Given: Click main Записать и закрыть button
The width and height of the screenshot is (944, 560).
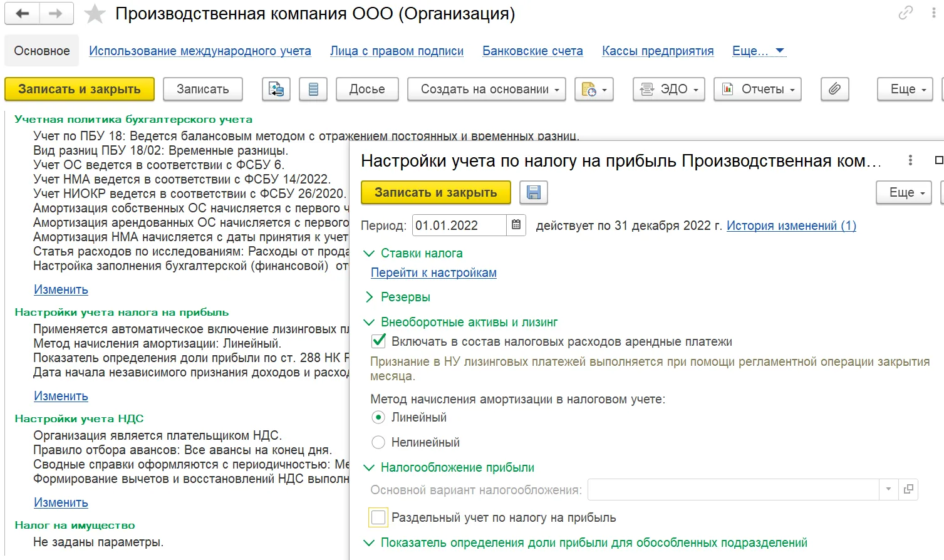Looking at the screenshot, I should click(x=80, y=90).
